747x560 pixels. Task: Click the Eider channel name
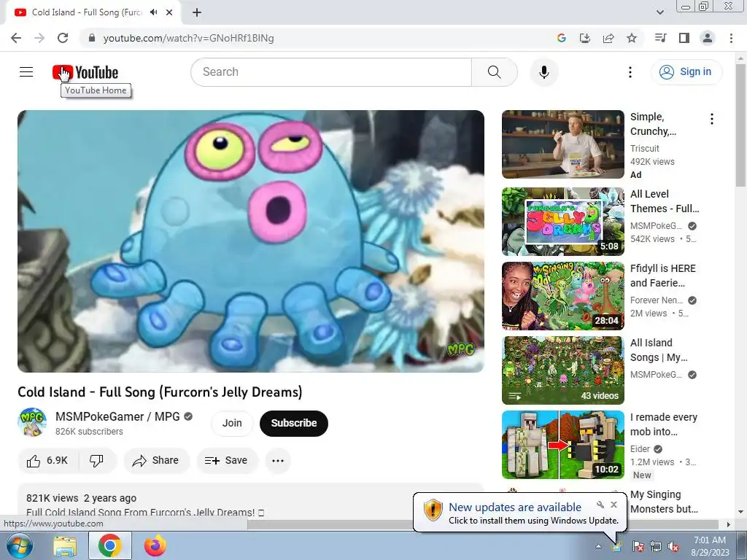click(x=640, y=448)
